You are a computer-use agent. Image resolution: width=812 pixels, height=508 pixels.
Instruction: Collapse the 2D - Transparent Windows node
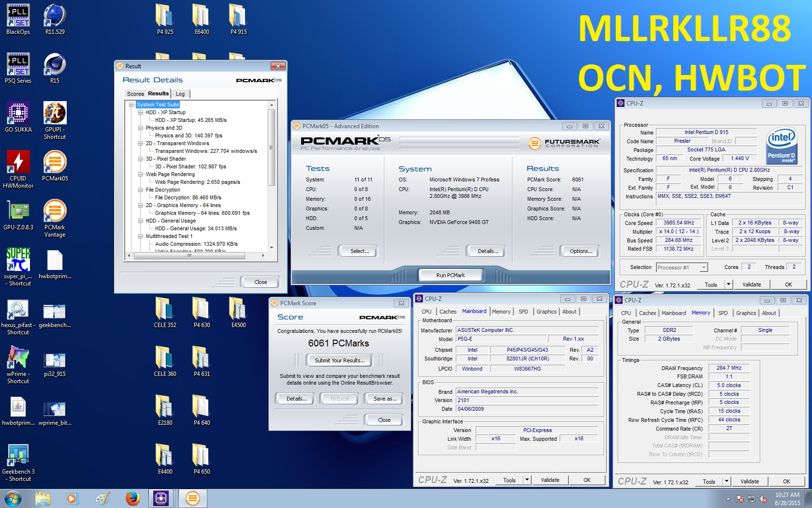[x=141, y=143]
